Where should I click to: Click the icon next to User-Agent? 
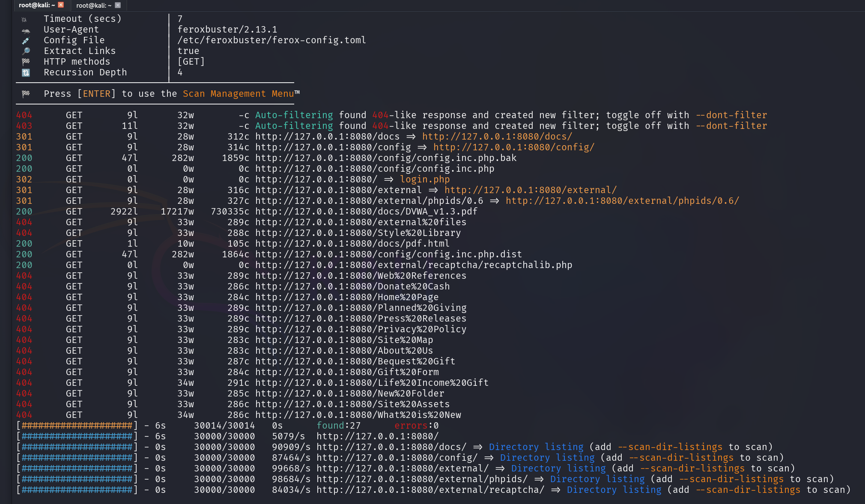coord(26,30)
